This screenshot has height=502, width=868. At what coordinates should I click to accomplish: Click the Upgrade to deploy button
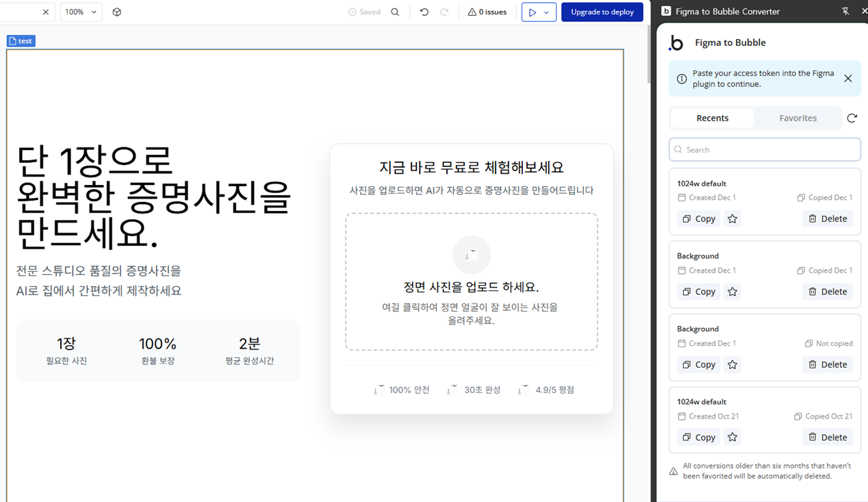coord(602,12)
